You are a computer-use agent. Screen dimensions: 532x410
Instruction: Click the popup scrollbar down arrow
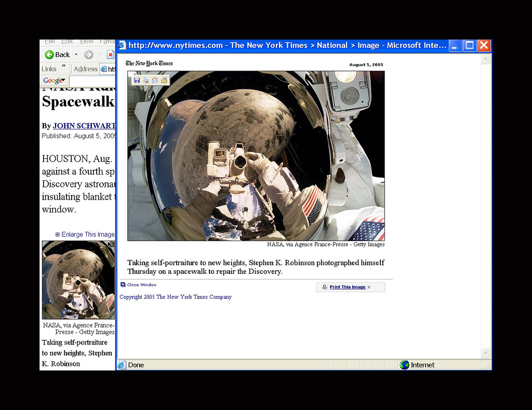(486, 353)
